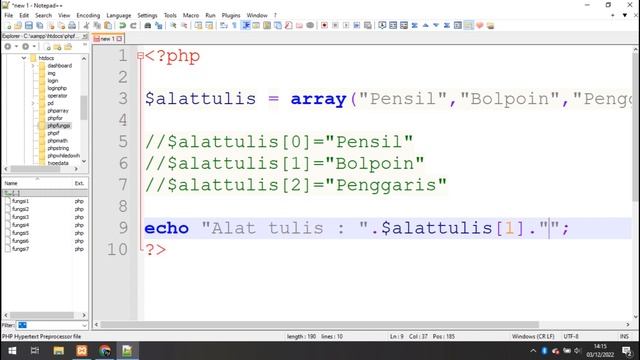Click the Windows (CR LF) status bar entry

point(533,337)
